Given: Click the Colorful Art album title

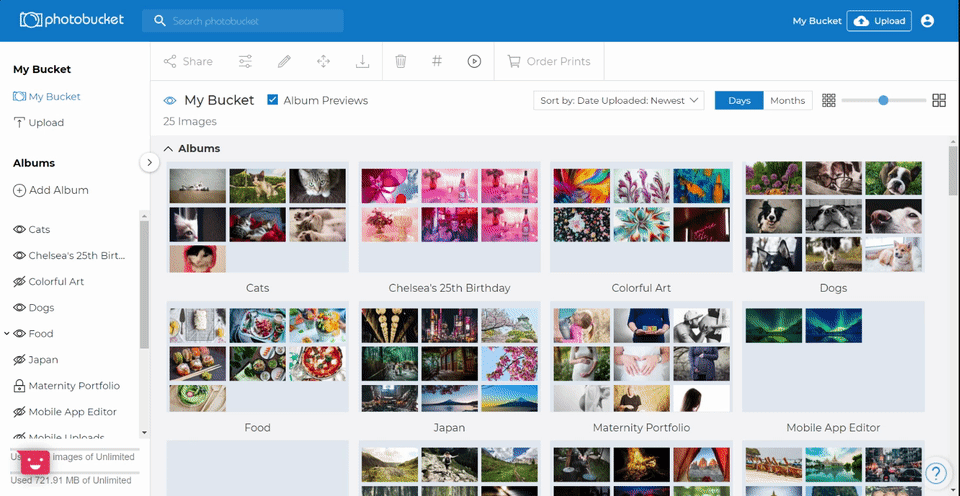Looking at the screenshot, I should pyautogui.click(x=641, y=288).
